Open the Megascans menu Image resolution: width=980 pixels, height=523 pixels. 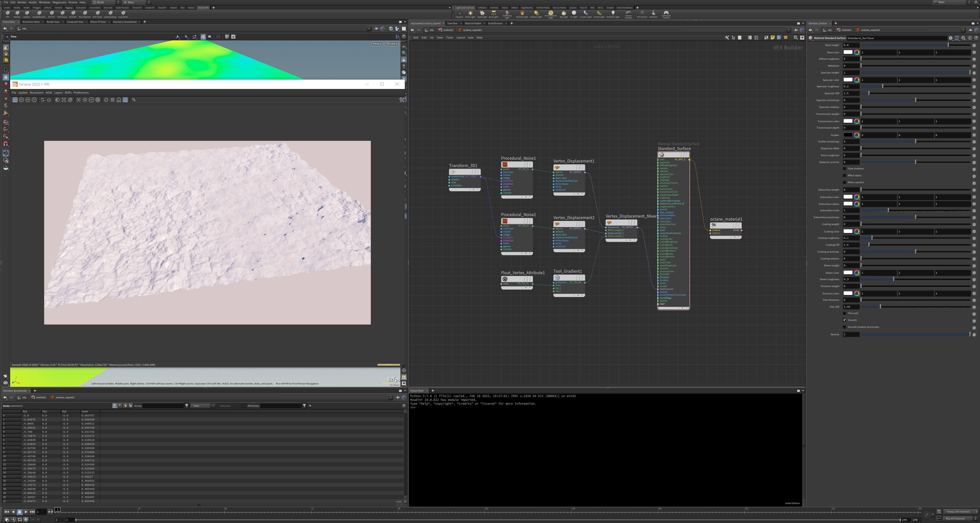[x=59, y=2]
